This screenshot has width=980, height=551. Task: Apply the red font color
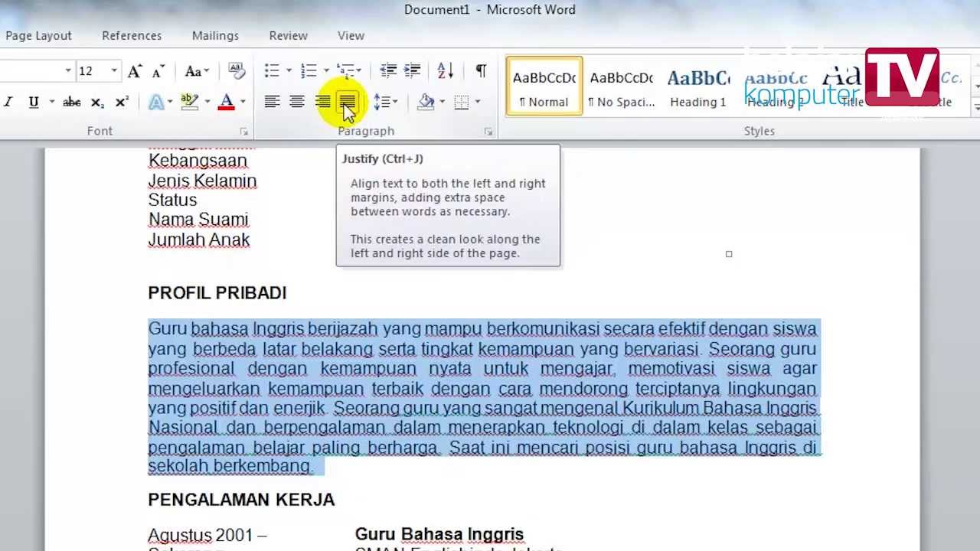click(226, 102)
